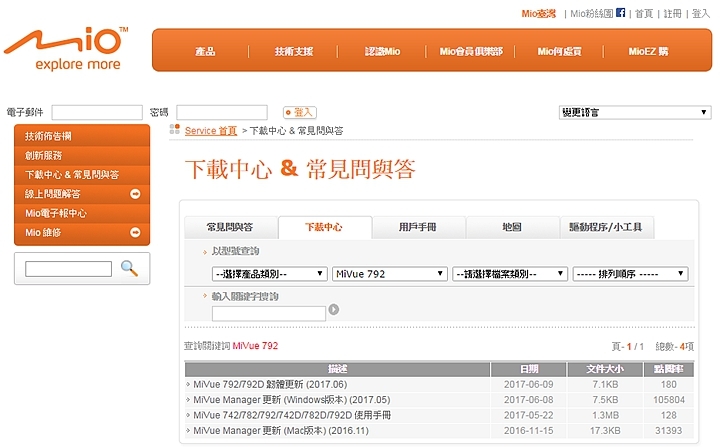
Task: Open 下載中心 & 常見問與答 sidebar item
Action: [x=82, y=175]
